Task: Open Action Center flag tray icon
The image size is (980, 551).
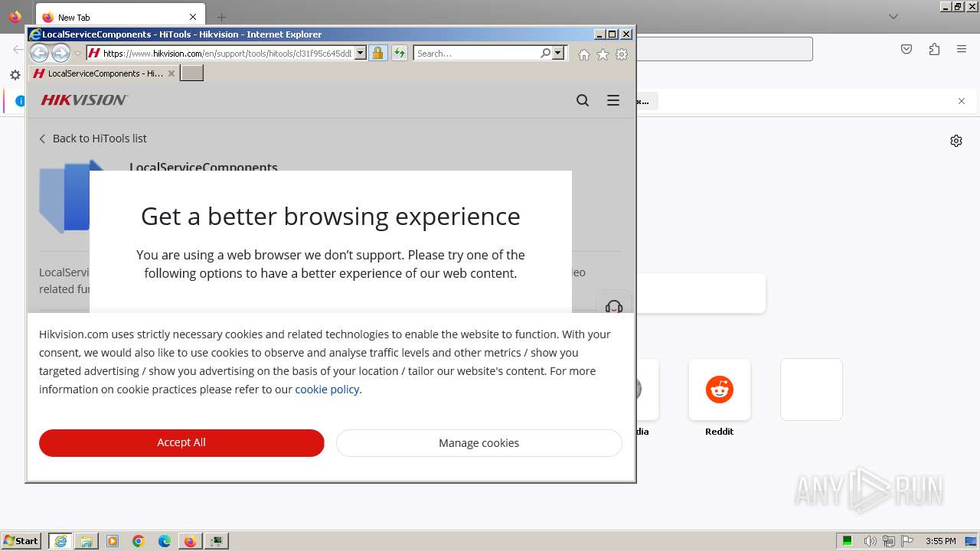Action: click(x=907, y=541)
